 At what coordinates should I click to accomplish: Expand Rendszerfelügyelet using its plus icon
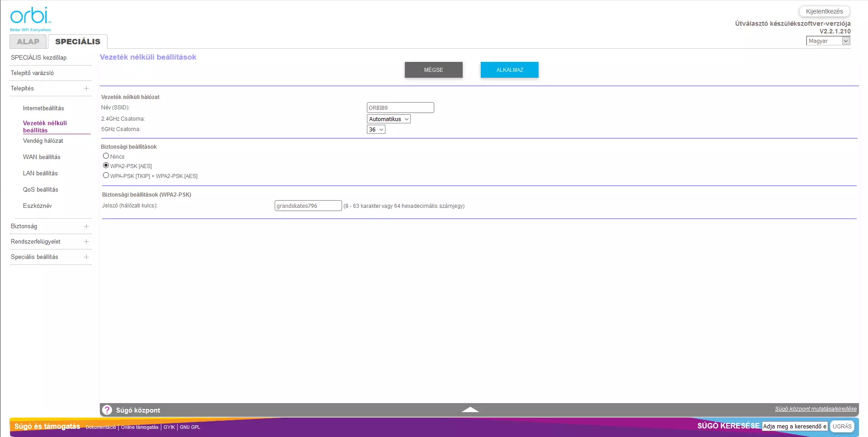(86, 242)
